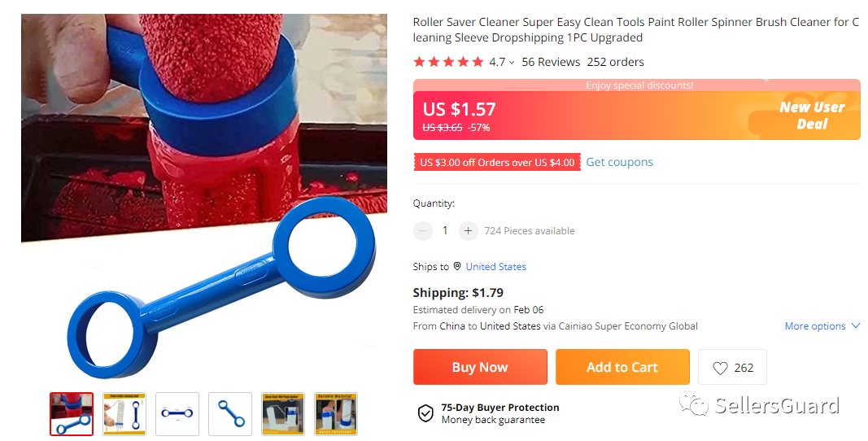Increase quantity with the plus button
Screen dimensions: 868x441
pos(469,230)
